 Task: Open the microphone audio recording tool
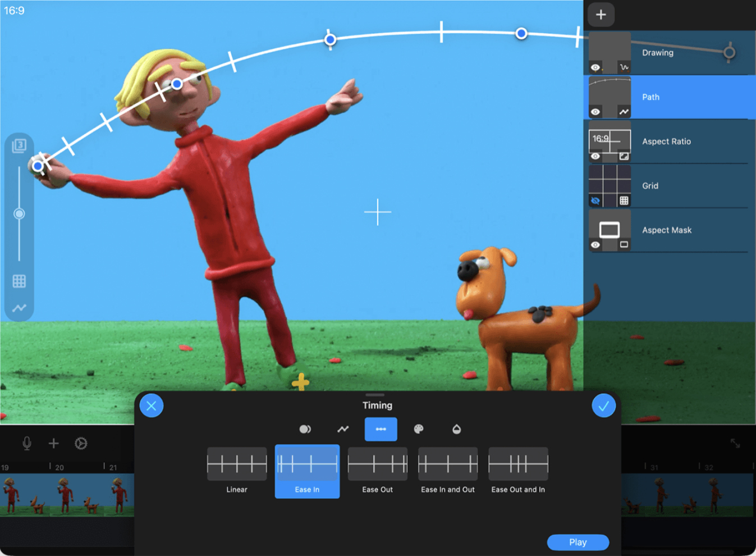26,444
